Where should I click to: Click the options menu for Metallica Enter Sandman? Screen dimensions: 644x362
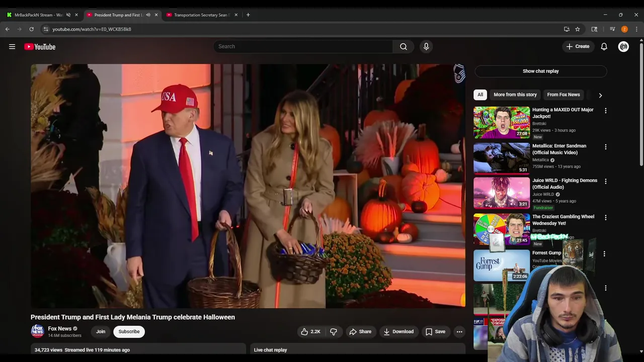pyautogui.click(x=606, y=147)
